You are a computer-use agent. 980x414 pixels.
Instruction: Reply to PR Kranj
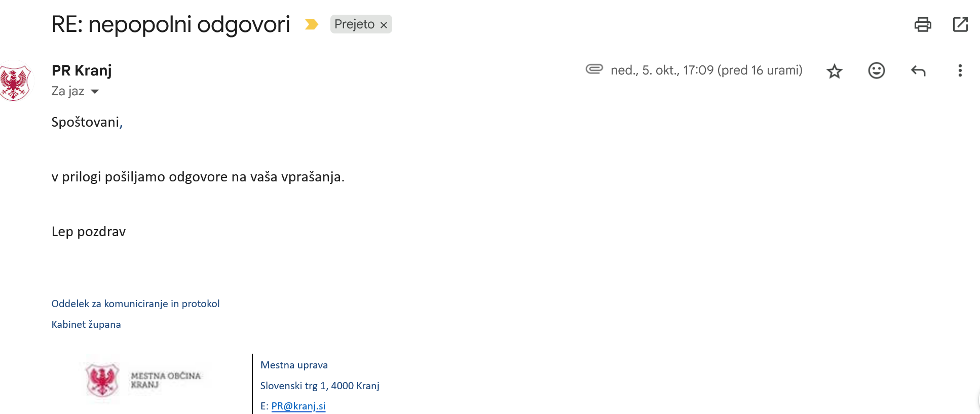[x=918, y=70]
